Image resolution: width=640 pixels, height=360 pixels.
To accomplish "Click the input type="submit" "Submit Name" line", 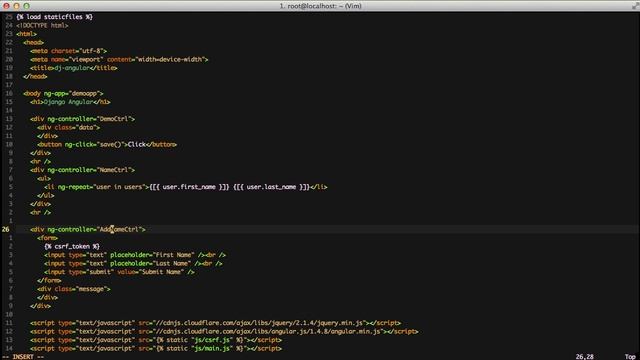I will click(119, 272).
